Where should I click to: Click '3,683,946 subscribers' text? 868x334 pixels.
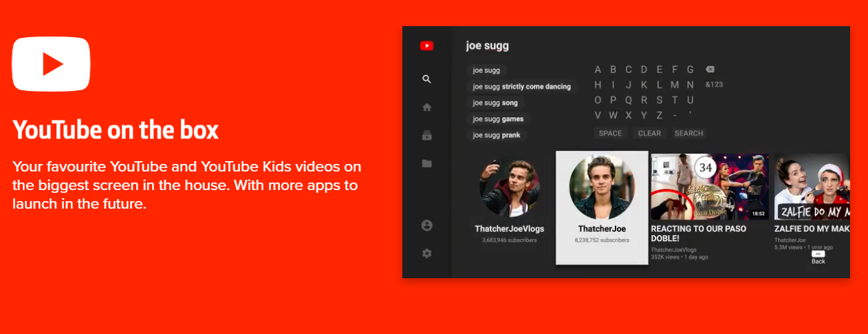(510, 240)
